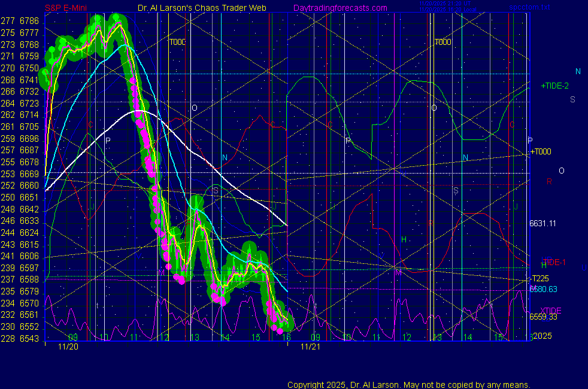Click the 11/20 date marker on time axis

click(68, 347)
